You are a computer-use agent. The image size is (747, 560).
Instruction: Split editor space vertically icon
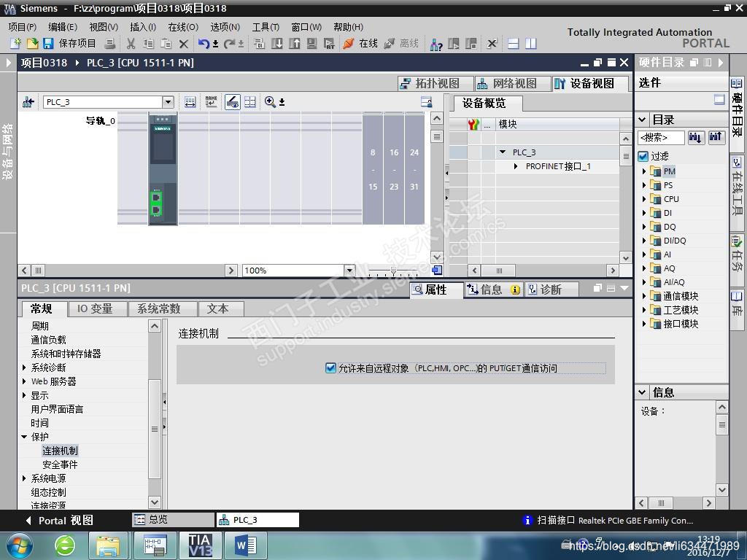pos(531,44)
